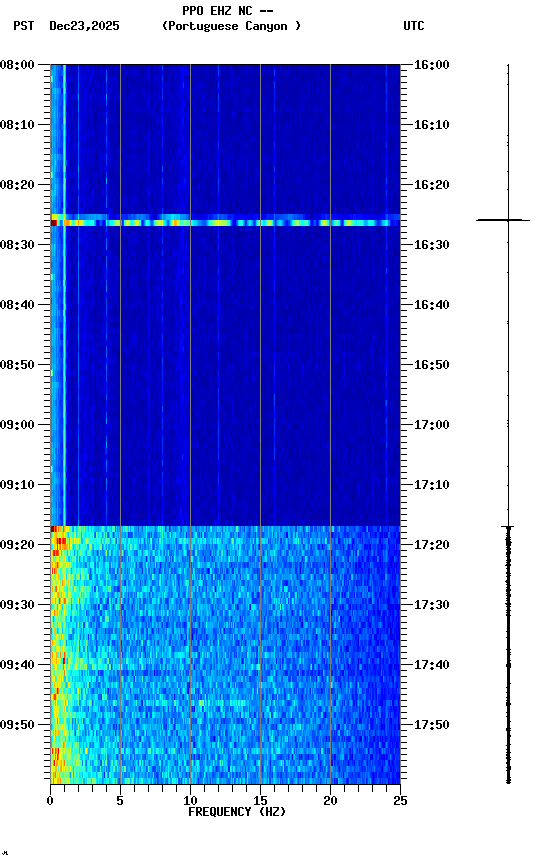Click the noise onset edge at 09:17 in spectrogram
The width and height of the screenshot is (552, 864).
point(225,527)
